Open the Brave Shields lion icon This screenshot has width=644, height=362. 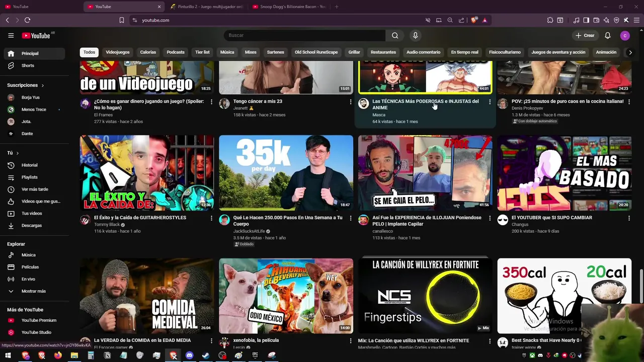[473, 20]
